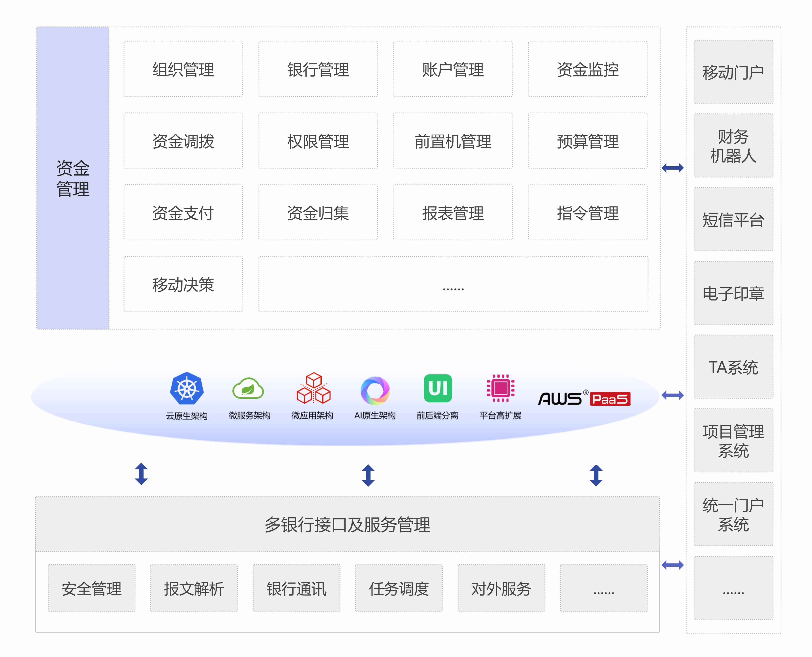Click the 多银行接口及服务管理 header bar

[347, 524]
